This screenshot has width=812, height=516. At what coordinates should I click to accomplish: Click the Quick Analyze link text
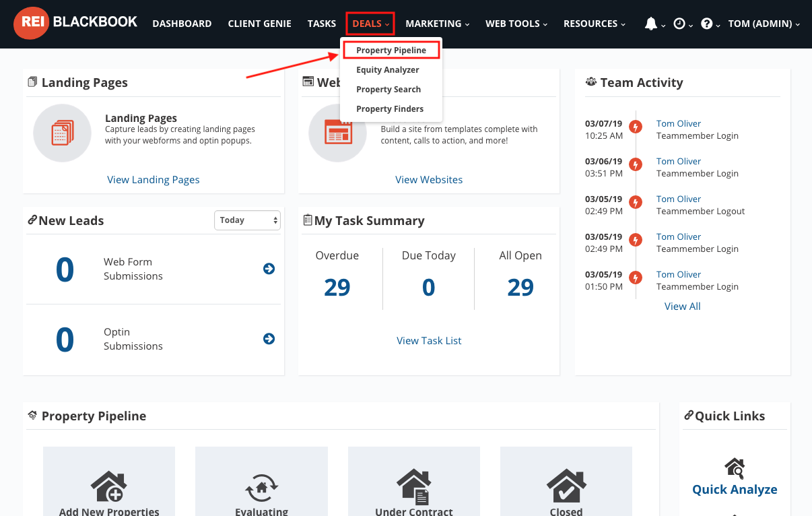coord(735,490)
